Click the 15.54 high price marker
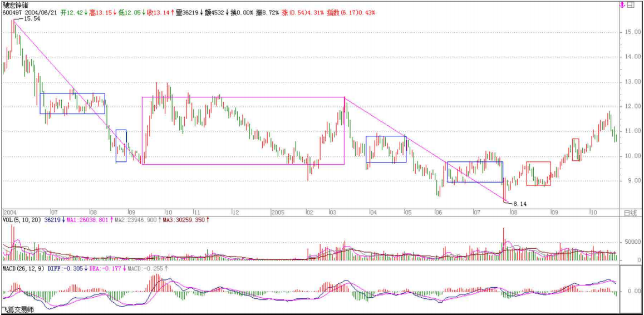This screenshot has width=644, height=315. coord(32,19)
